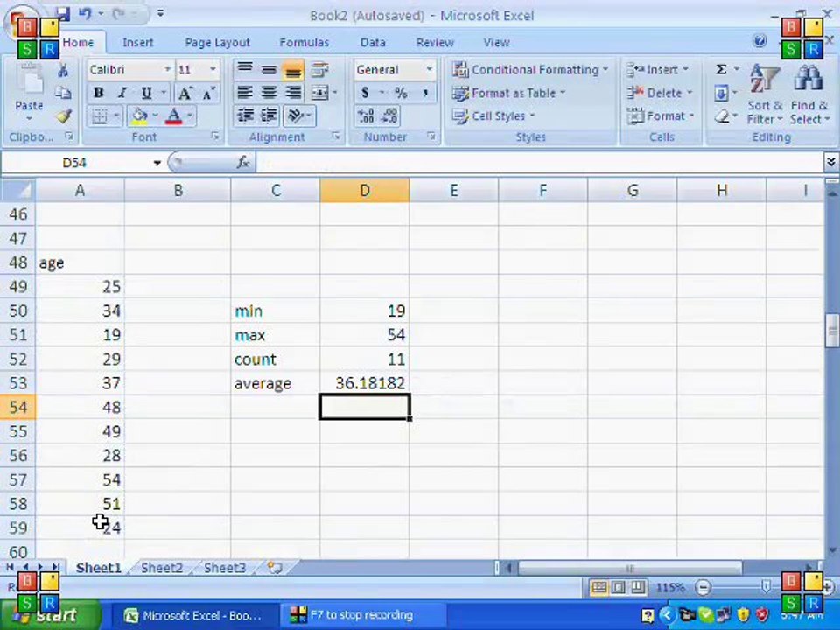Viewport: 840px width, 630px height.
Task: Decrease decimal places
Action: tap(389, 115)
